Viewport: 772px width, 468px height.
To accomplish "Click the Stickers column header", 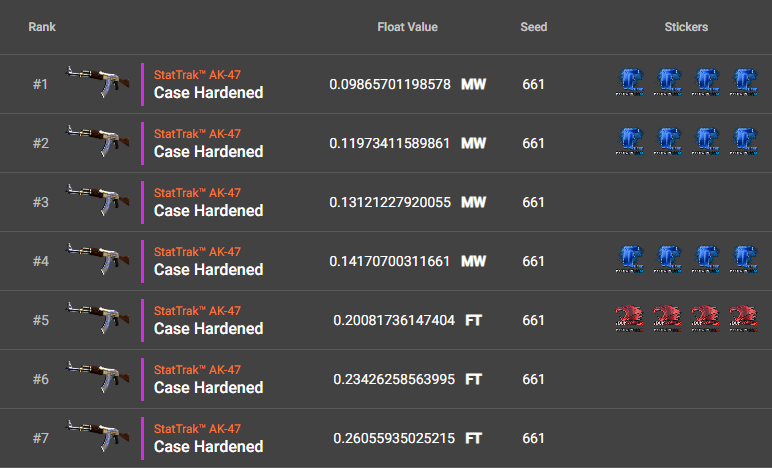I will 686,27.
